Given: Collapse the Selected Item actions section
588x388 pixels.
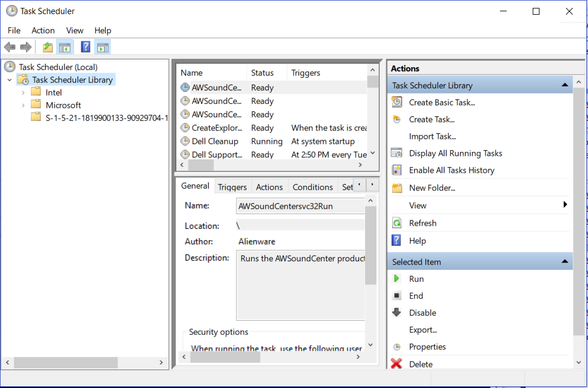Looking at the screenshot, I should 564,261.
